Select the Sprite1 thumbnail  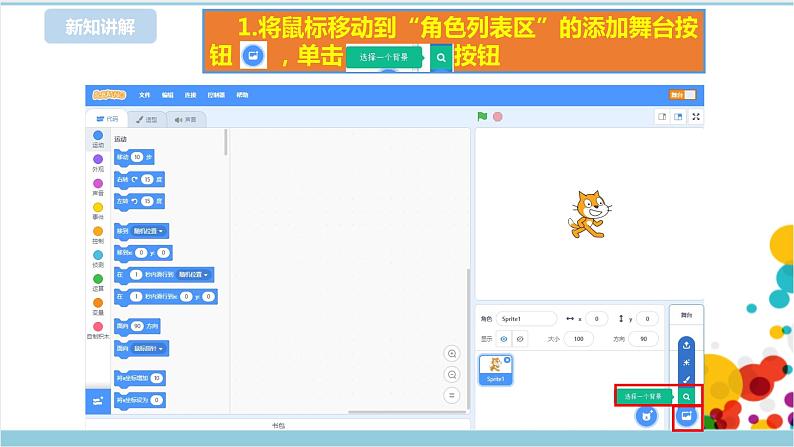pyautogui.click(x=495, y=370)
